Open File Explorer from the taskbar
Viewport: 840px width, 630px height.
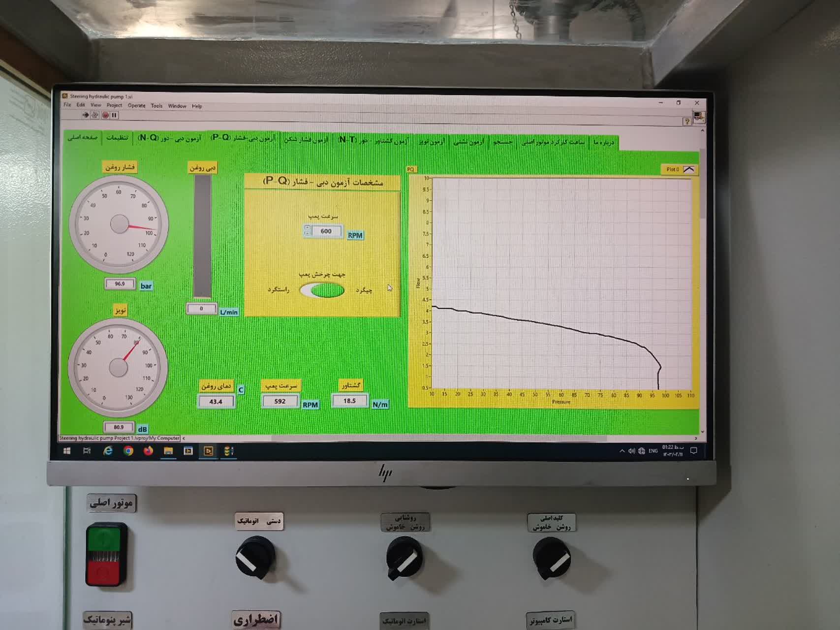point(168,451)
